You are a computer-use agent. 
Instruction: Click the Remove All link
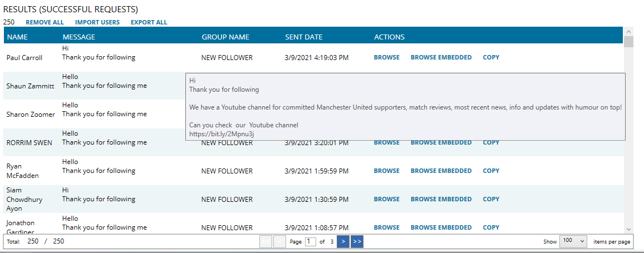pyautogui.click(x=45, y=22)
